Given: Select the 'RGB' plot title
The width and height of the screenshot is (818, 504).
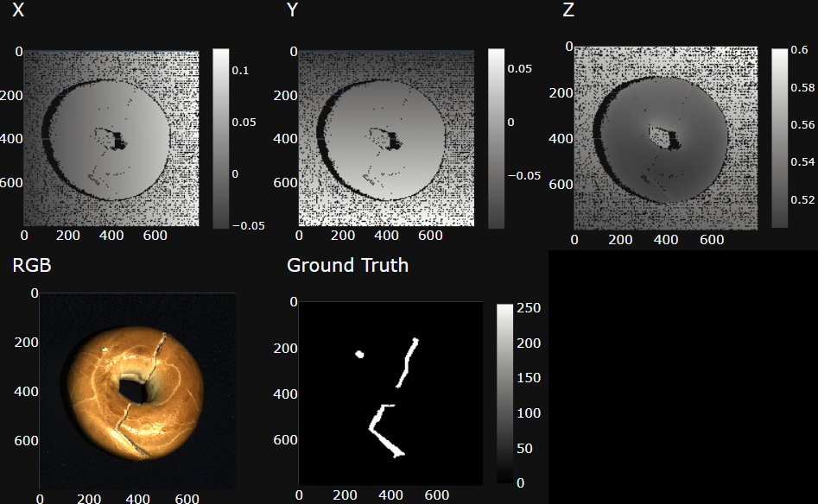Looking at the screenshot, I should (32, 265).
